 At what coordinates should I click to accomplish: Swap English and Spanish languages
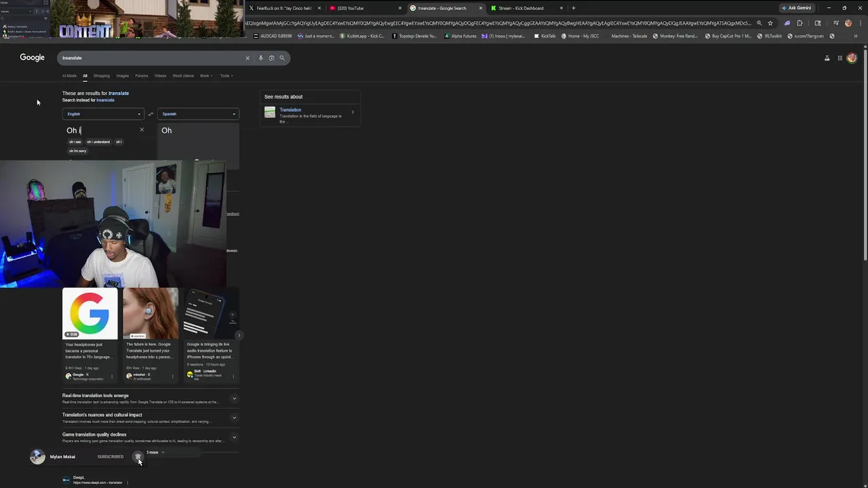[151, 114]
